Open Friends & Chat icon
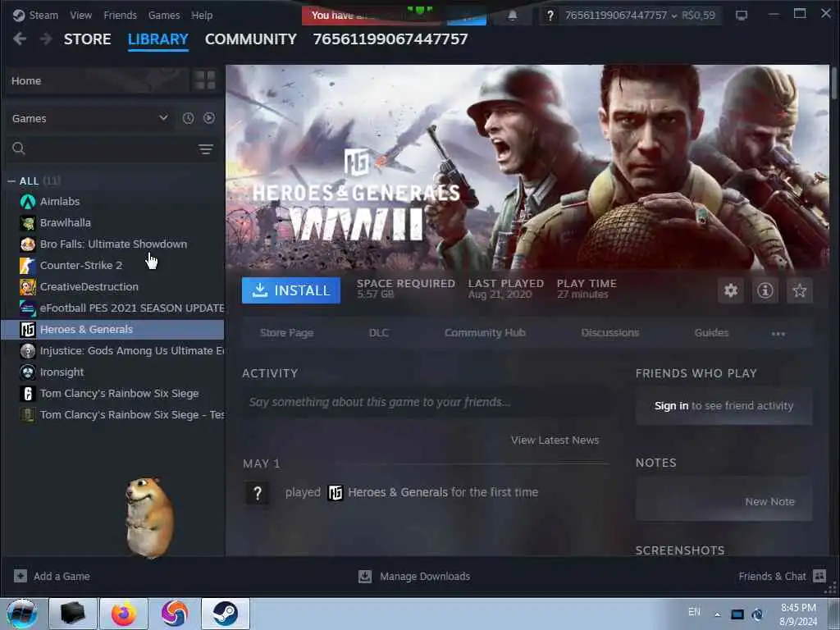 pos(819,576)
